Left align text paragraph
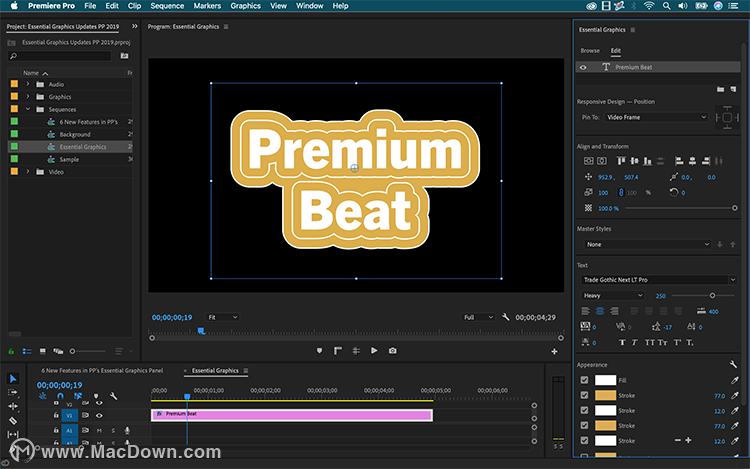Image resolution: width=750 pixels, height=469 pixels. [x=585, y=311]
